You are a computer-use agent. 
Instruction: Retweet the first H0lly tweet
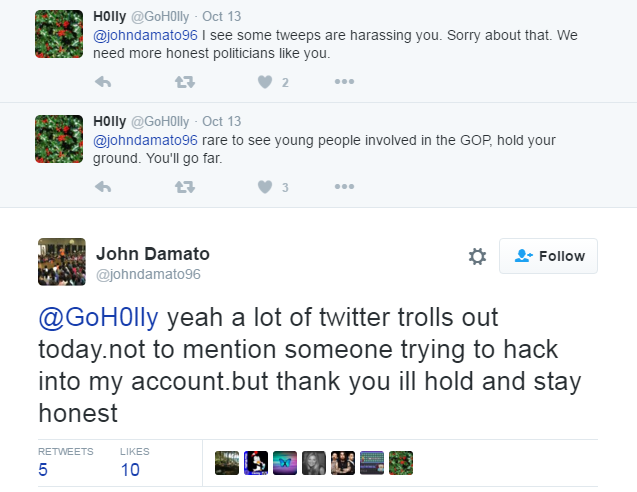point(184,82)
